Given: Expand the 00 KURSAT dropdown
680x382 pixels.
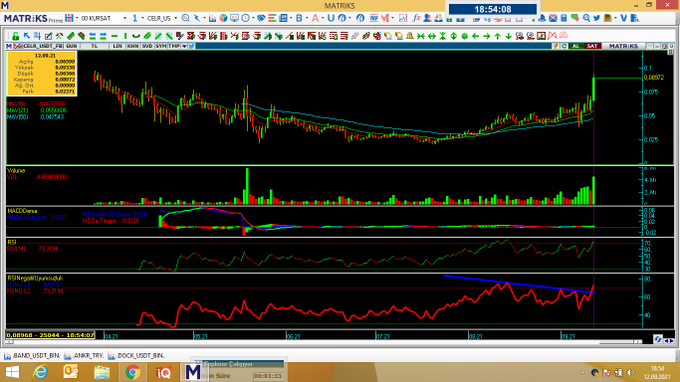Looking at the screenshot, I should 125,18.
